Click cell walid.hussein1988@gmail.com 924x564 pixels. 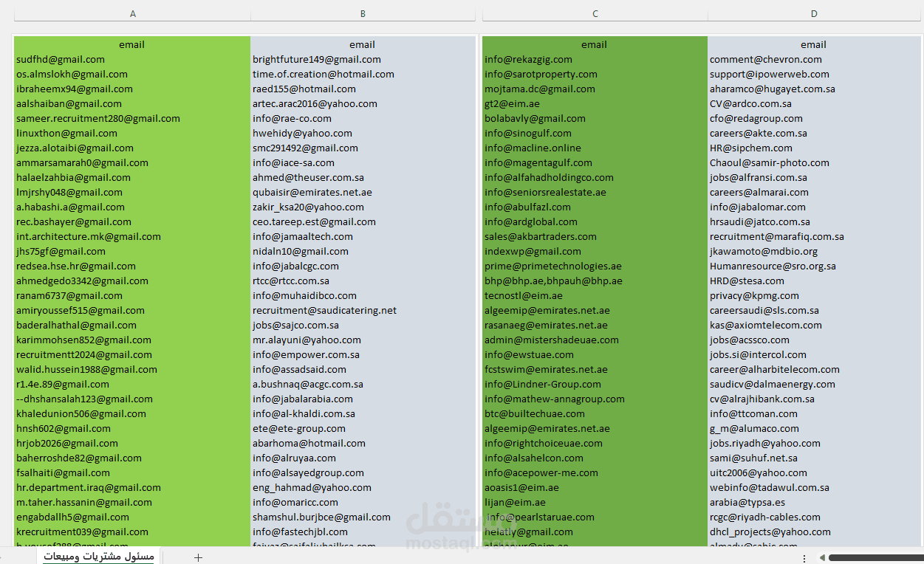(132, 369)
